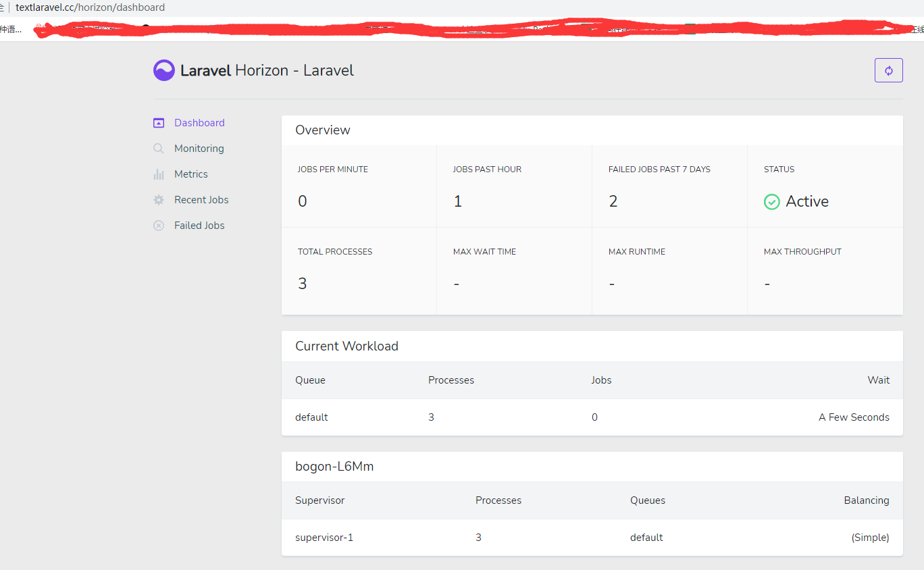
Task: Click the Active status text
Action: point(807,201)
